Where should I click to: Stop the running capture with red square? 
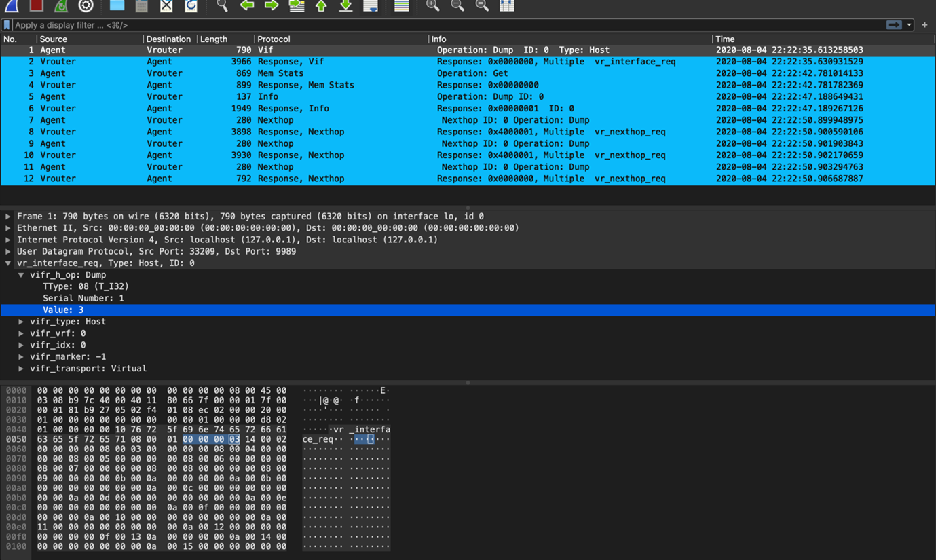[36, 5]
